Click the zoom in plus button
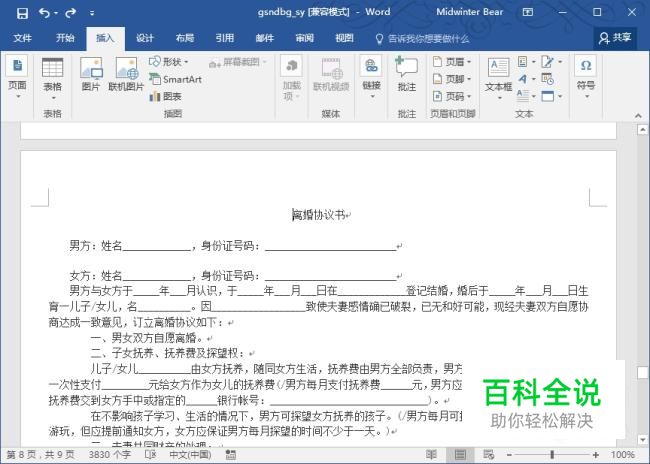This screenshot has width=650, height=464. [x=596, y=455]
